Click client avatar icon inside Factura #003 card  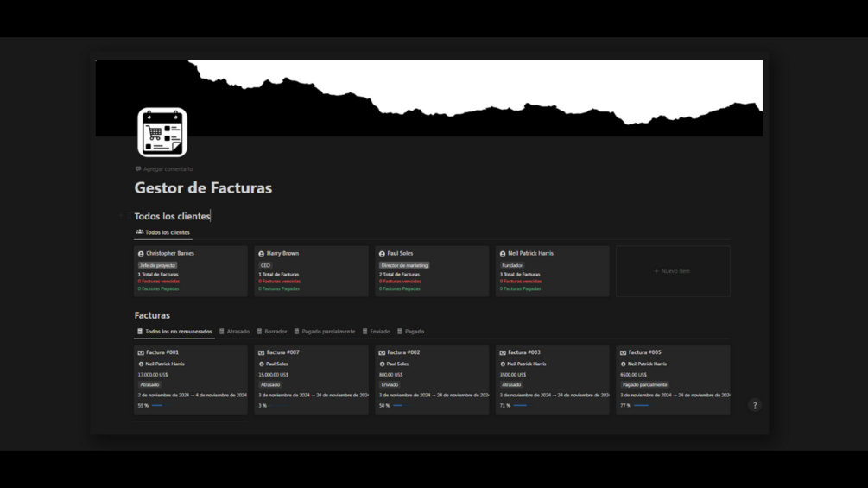(503, 364)
